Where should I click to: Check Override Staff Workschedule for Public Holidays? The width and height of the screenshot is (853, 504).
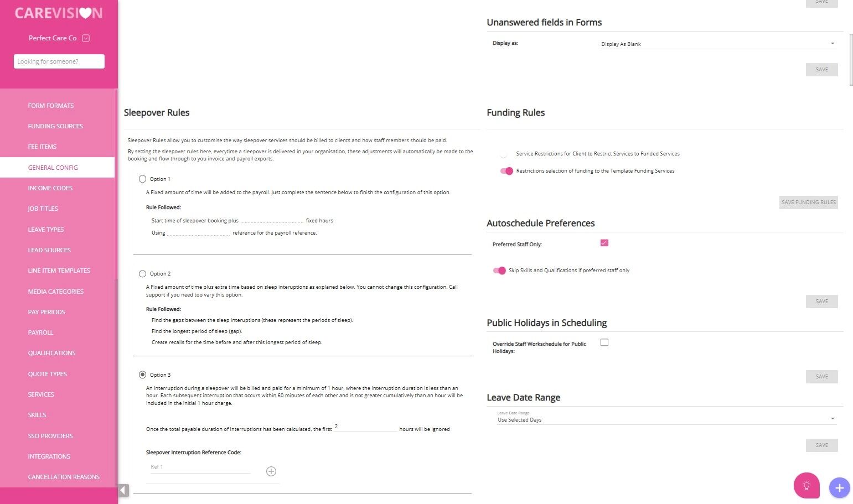pyautogui.click(x=604, y=342)
